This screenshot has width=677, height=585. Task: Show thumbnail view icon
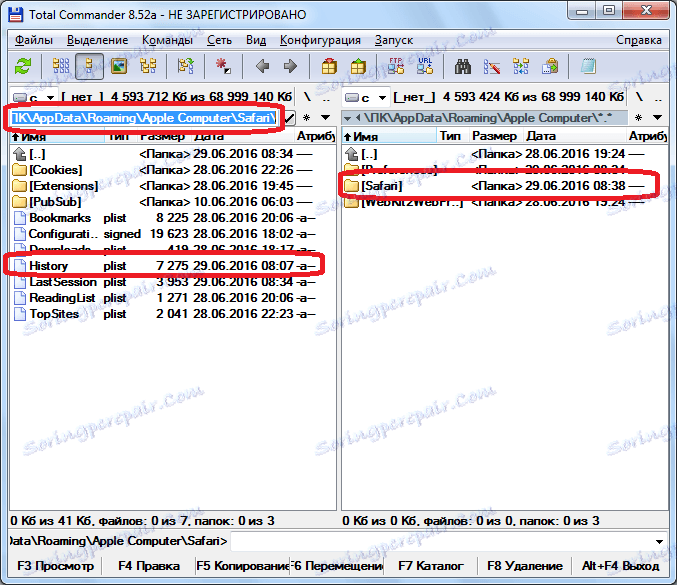[x=119, y=66]
